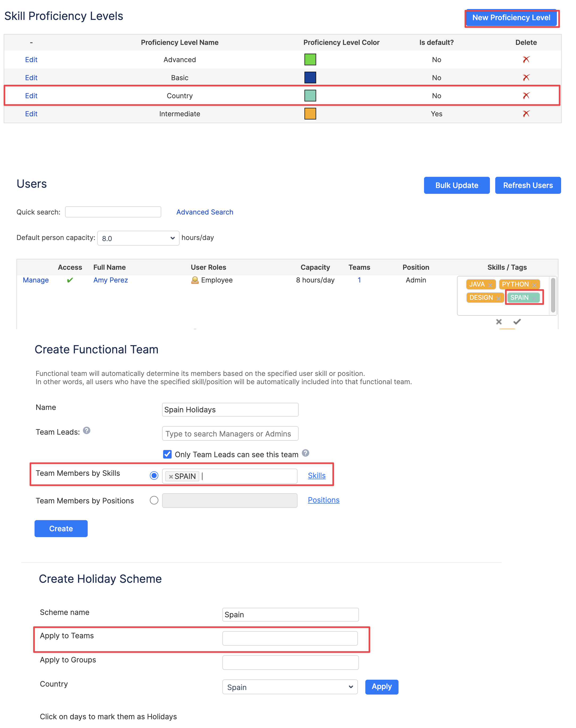Select the Team Members by Skills radio button

click(154, 476)
